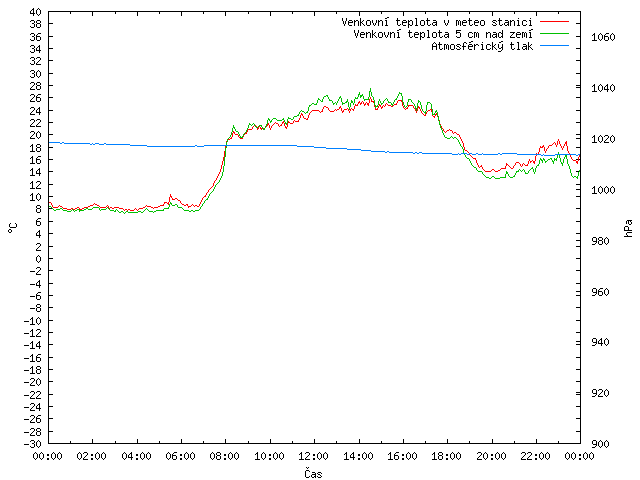Click the red legend line sample
The width and height of the screenshot is (640, 480).
(554, 21)
